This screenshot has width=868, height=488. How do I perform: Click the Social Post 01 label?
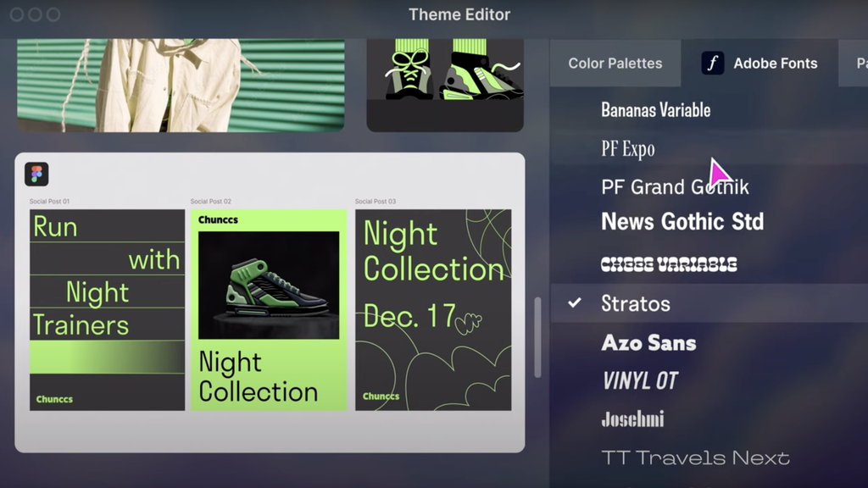tap(49, 202)
